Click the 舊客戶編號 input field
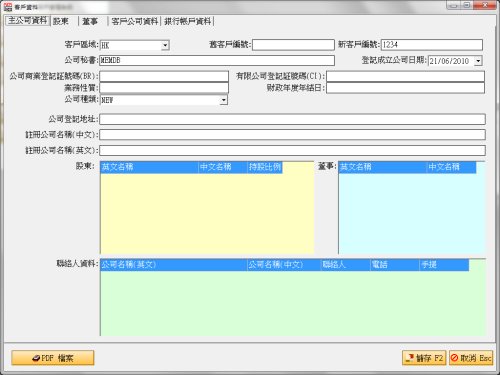This screenshot has height=375, width=500. pos(293,45)
